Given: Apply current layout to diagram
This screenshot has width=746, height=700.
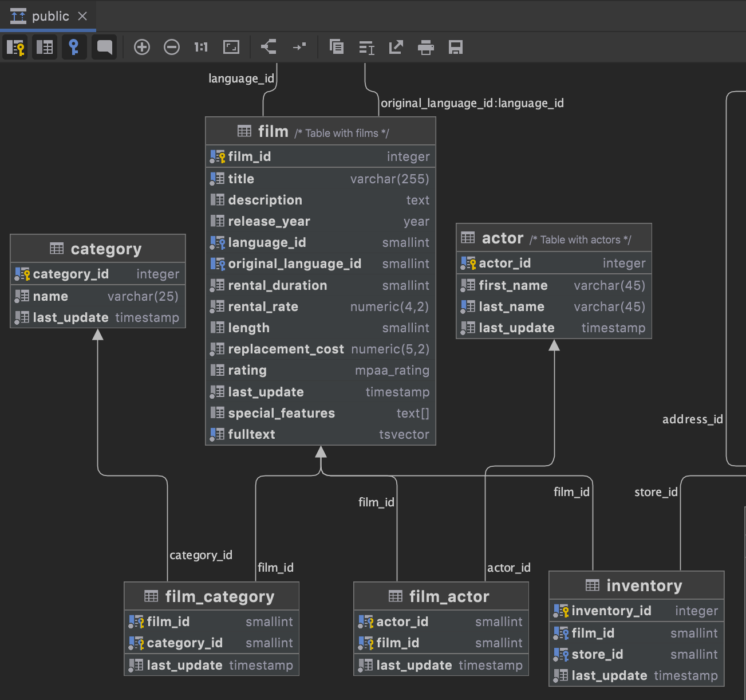Looking at the screenshot, I should tap(269, 47).
